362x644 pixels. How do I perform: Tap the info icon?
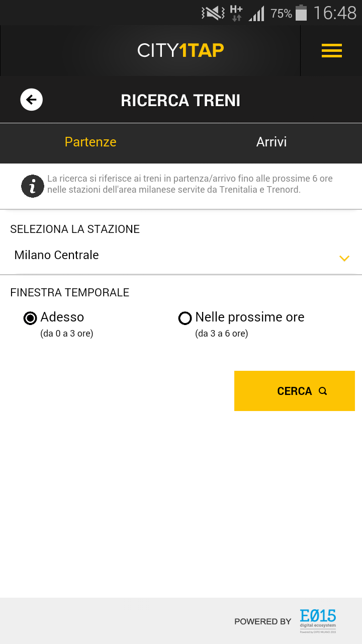33,186
